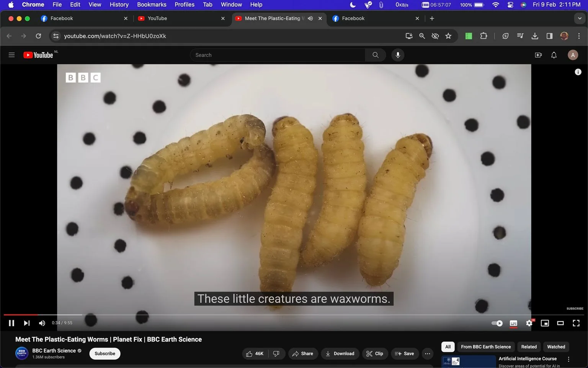Toggle the autoplay switch

497,323
